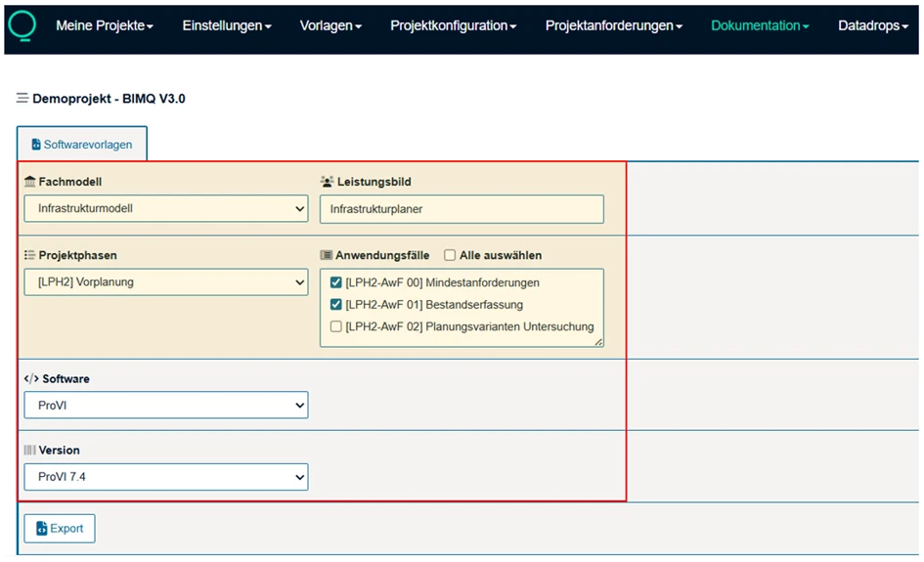Screen dimensions: 924x562
Task: Click the BIMQ circle logo
Action: pos(22,26)
